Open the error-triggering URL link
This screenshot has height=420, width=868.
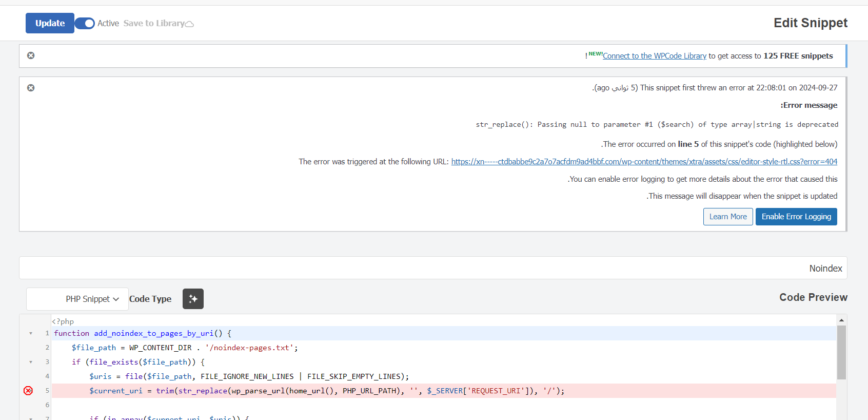644,162
